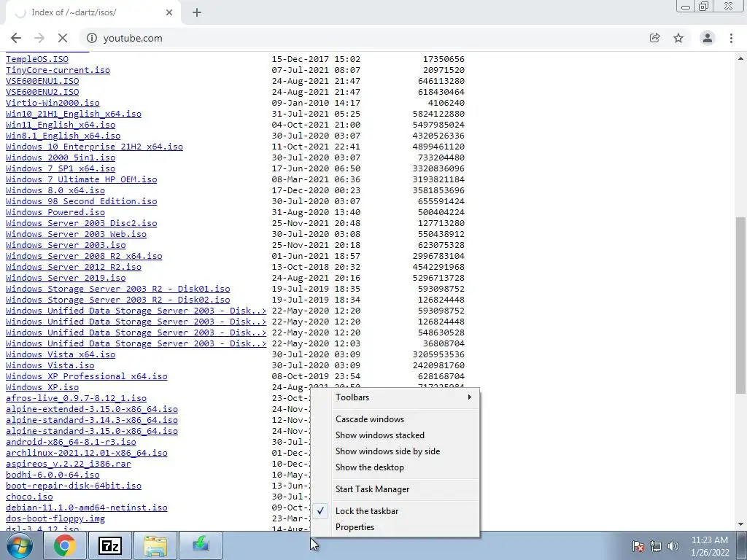Screen dimensions: 747x560
Task: Open Win8.1_English_x64.iso link
Action: [x=63, y=136]
